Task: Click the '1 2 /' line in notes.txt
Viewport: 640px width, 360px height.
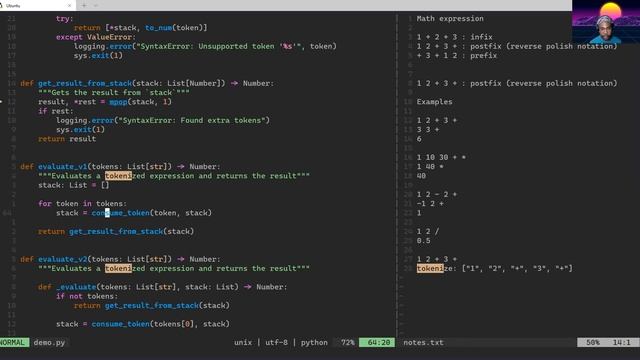Action: point(428,231)
